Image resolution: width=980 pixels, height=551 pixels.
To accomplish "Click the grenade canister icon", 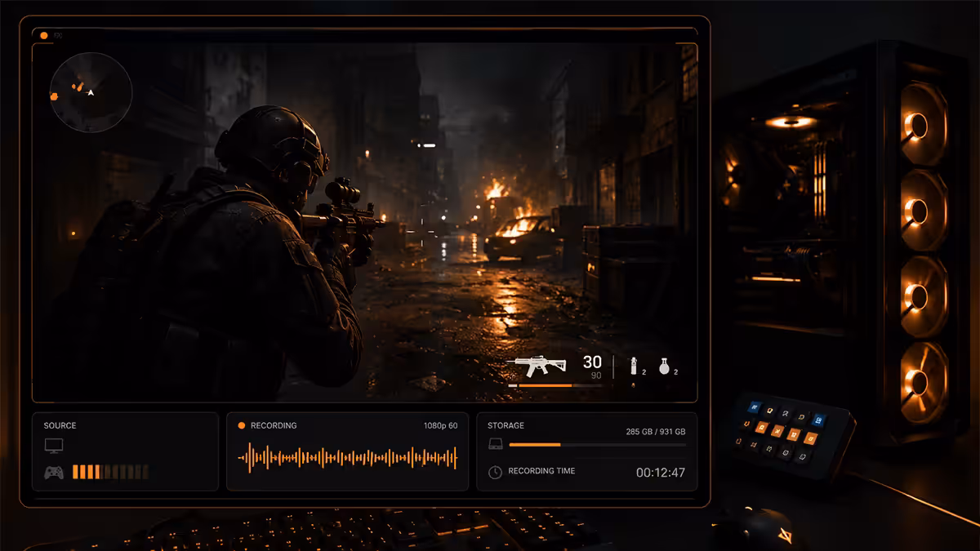I will [x=633, y=366].
